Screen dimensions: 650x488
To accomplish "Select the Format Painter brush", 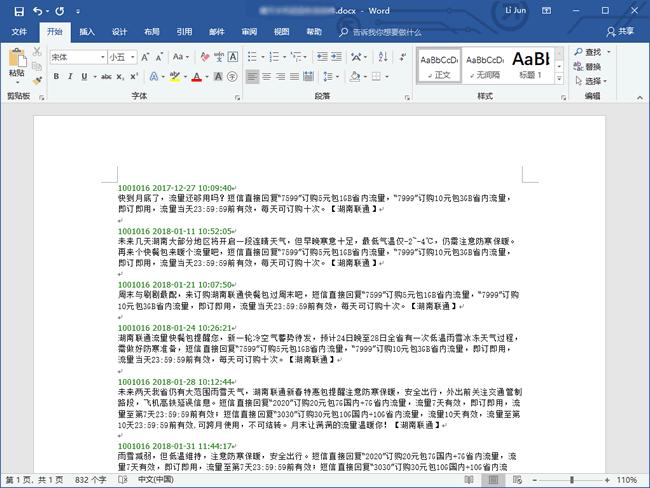I will (x=37, y=80).
